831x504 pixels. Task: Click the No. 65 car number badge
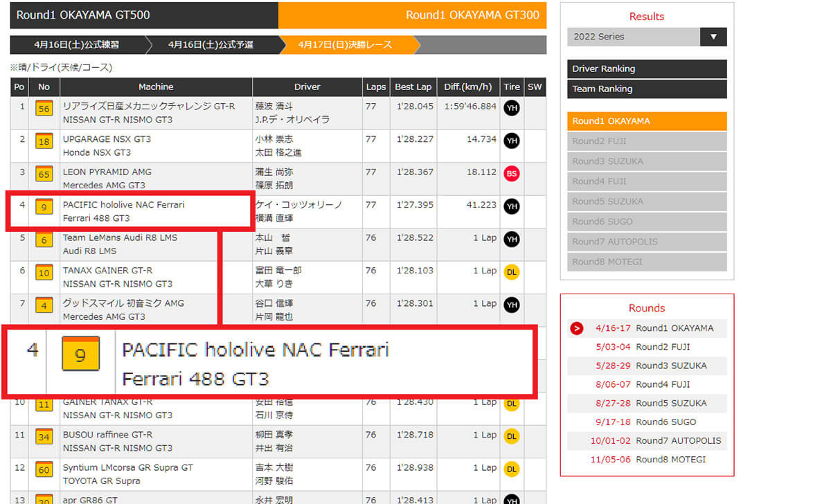click(x=44, y=174)
